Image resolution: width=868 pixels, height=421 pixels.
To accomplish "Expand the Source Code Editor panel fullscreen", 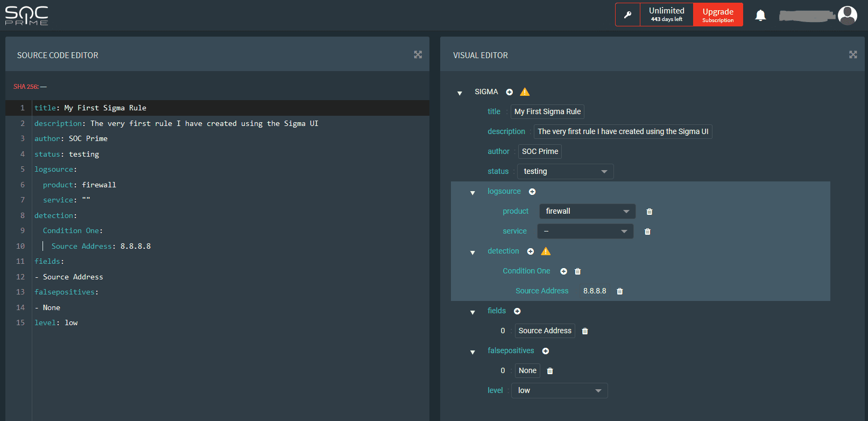I will 418,55.
